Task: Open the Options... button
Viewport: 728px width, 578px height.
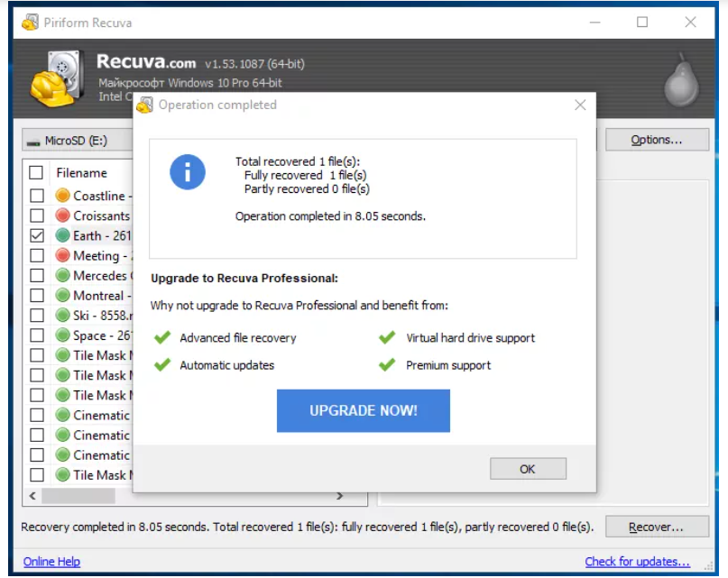Action: [657, 140]
